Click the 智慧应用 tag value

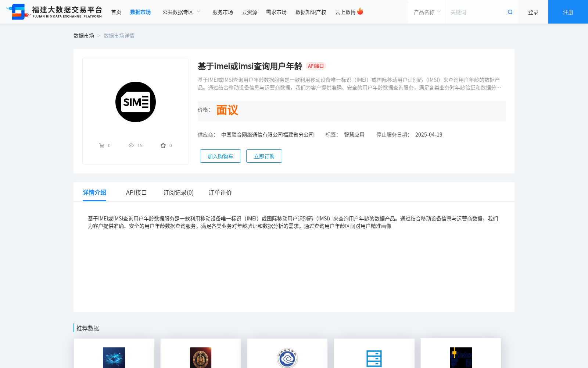[354, 135]
